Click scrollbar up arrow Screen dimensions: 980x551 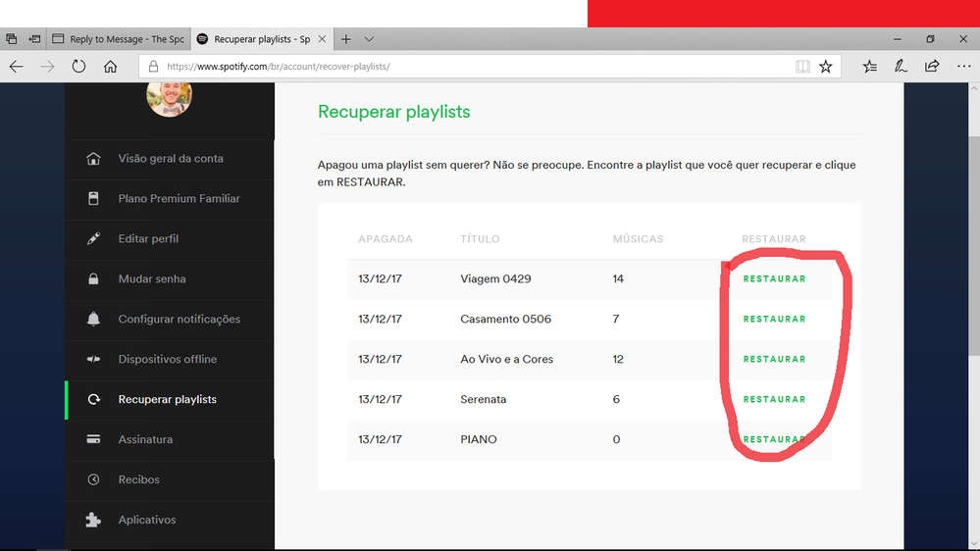click(x=974, y=88)
